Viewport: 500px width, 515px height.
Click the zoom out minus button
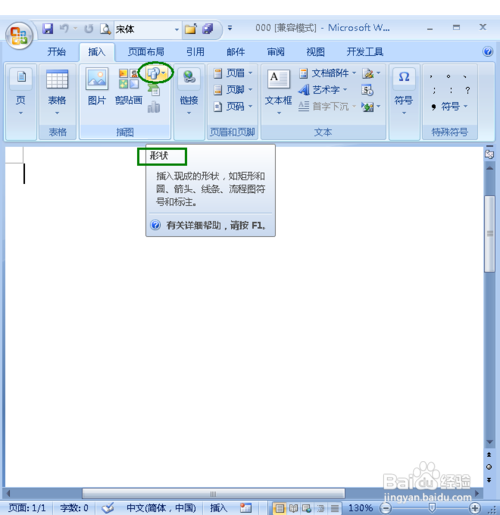386,508
